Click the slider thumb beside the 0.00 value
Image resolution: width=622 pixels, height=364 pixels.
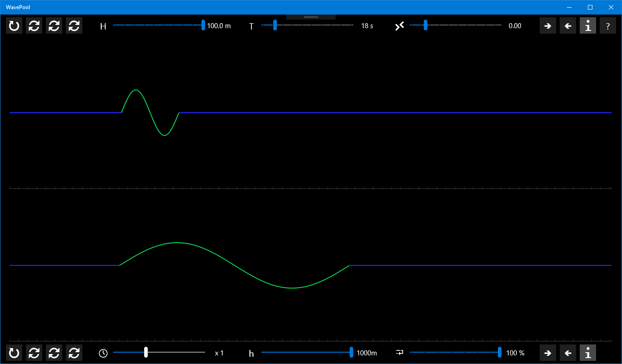[x=426, y=25]
